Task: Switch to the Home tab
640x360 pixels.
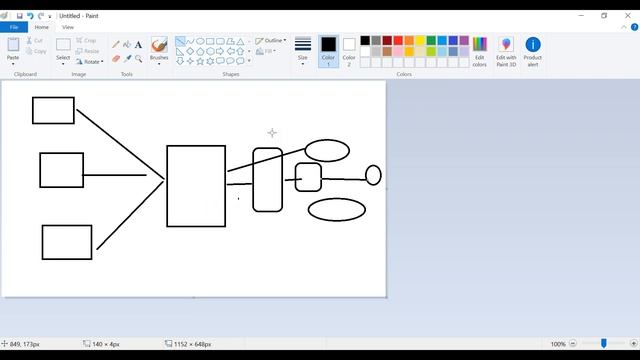Action: (42, 27)
